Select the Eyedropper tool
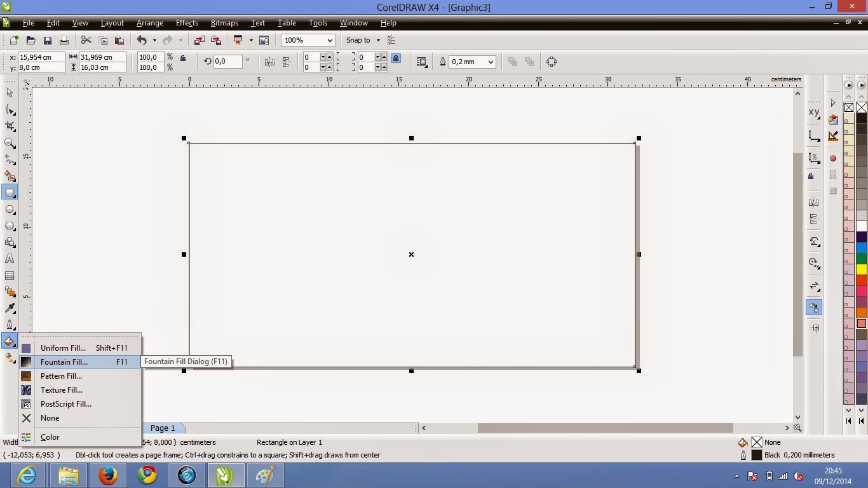868x488 pixels. tap(10, 308)
